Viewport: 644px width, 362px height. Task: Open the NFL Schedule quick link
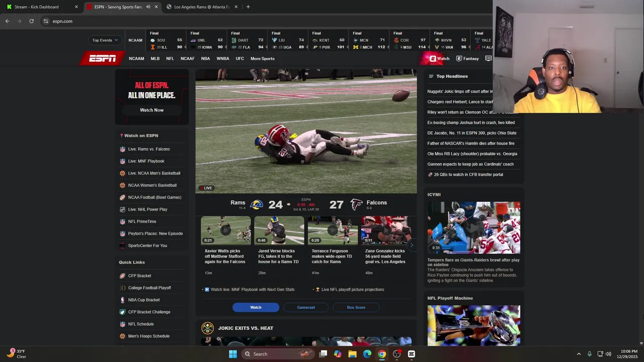click(x=141, y=324)
